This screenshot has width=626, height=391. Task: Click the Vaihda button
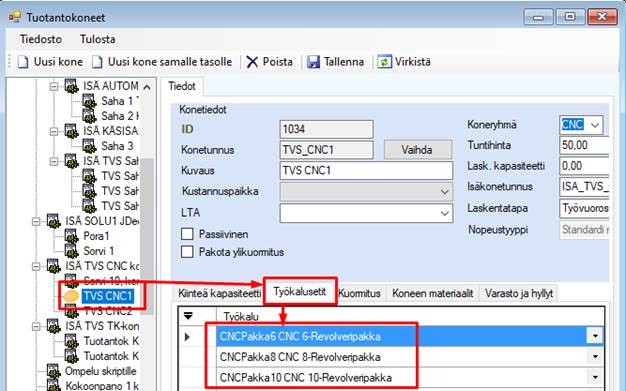click(418, 150)
